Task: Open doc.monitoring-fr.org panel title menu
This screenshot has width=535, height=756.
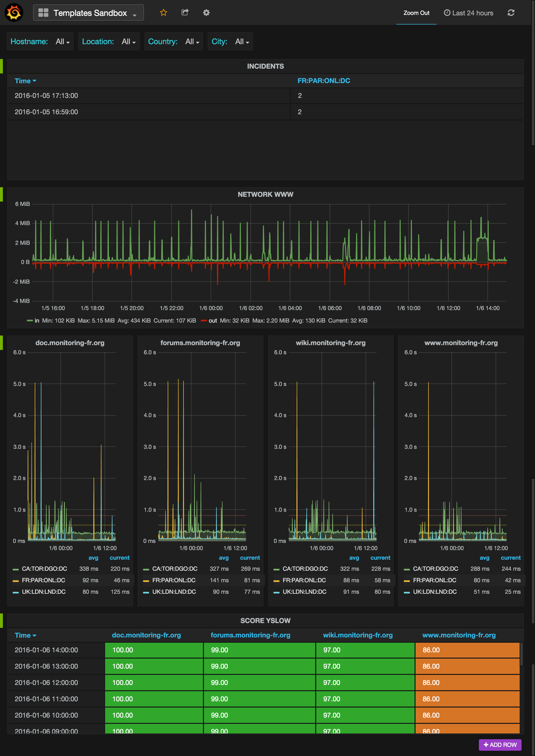Action: click(70, 343)
